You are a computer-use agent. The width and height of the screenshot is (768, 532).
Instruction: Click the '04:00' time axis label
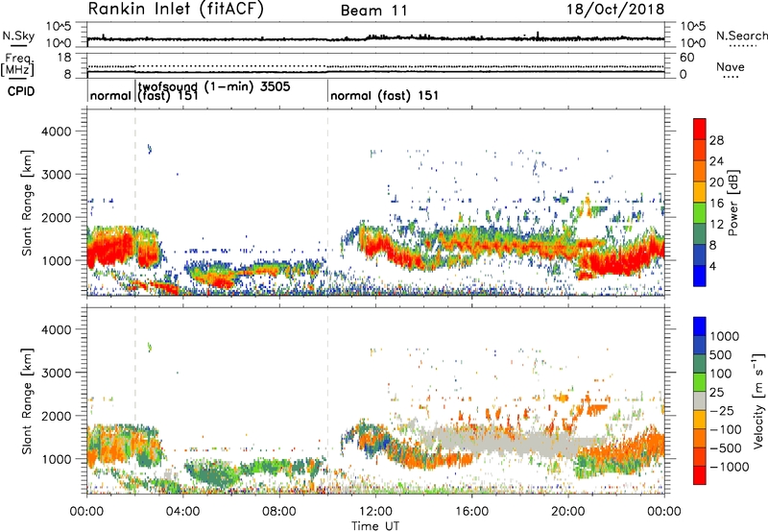point(183,512)
